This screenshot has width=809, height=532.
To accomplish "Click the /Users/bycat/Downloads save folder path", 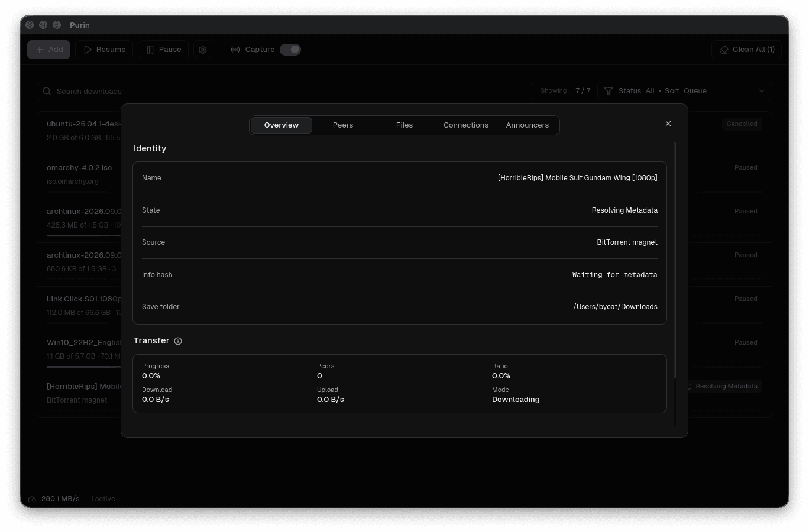I will 615,307.
